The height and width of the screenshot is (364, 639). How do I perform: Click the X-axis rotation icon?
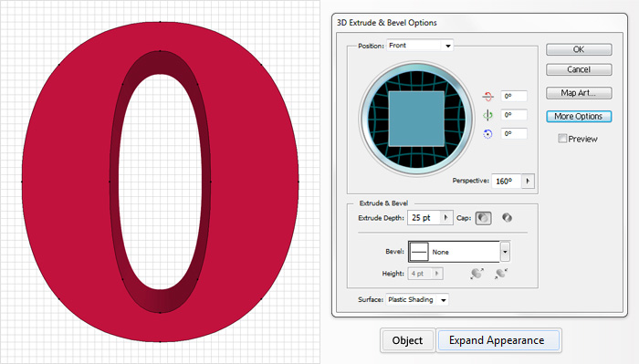tap(487, 97)
